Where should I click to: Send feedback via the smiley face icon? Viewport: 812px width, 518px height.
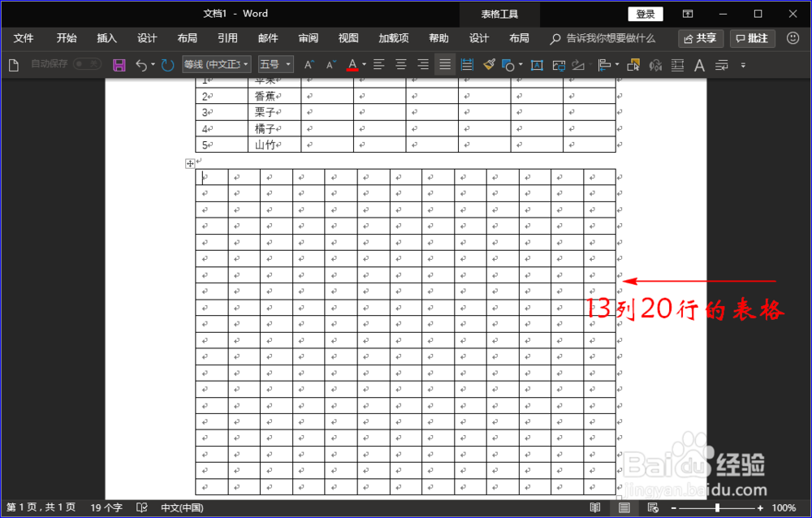(793, 38)
